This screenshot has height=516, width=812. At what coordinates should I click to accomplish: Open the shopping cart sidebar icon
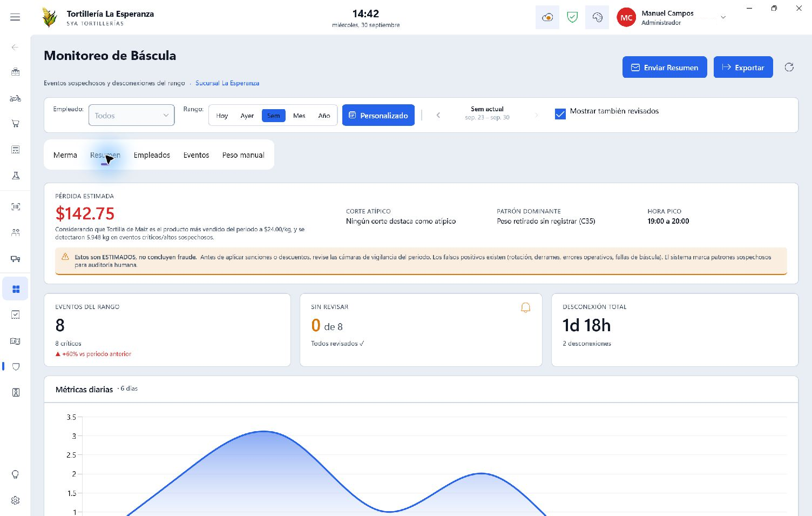point(15,124)
